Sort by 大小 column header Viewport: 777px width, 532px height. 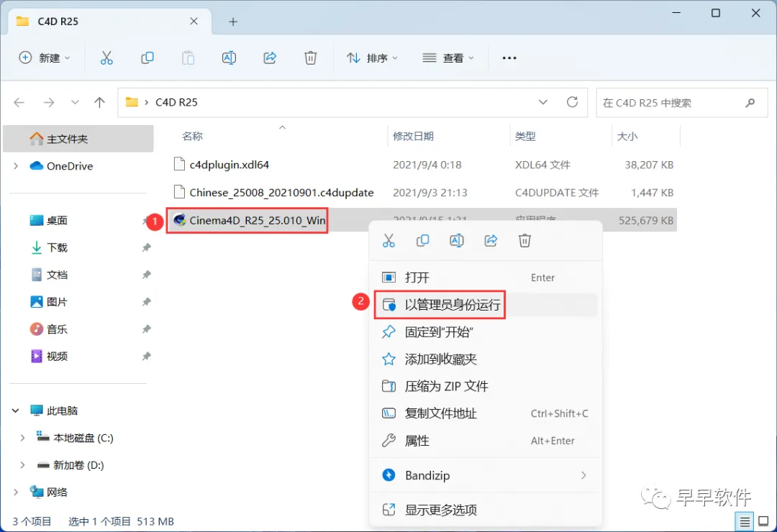tap(627, 136)
